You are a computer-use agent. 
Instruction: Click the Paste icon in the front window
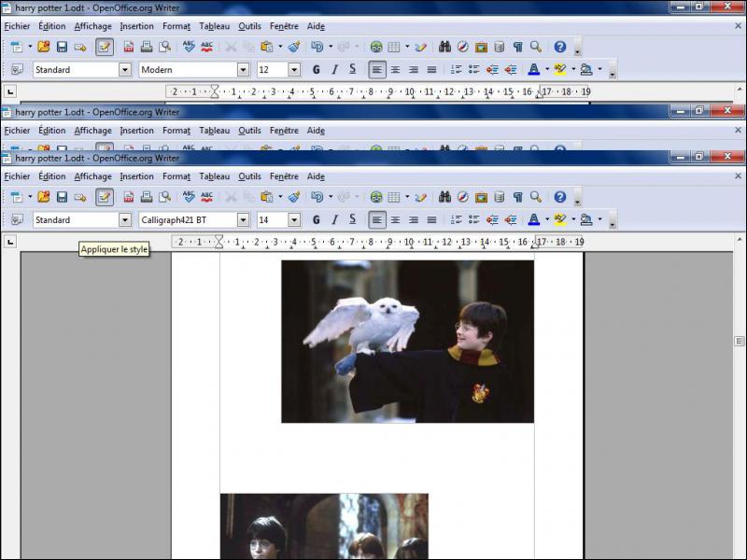point(267,197)
